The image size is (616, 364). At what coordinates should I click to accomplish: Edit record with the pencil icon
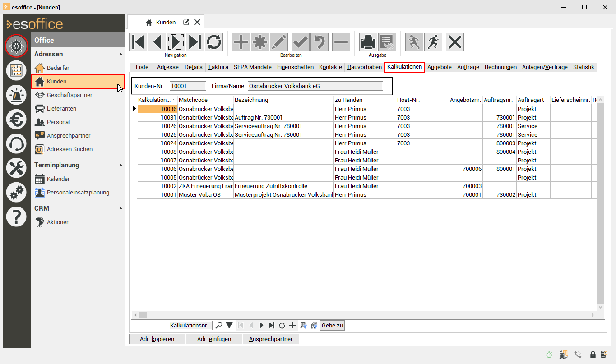point(279,42)
